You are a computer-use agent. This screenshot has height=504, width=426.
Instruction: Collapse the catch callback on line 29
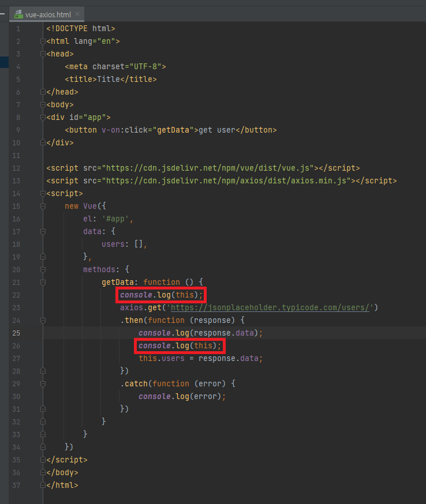43,383
